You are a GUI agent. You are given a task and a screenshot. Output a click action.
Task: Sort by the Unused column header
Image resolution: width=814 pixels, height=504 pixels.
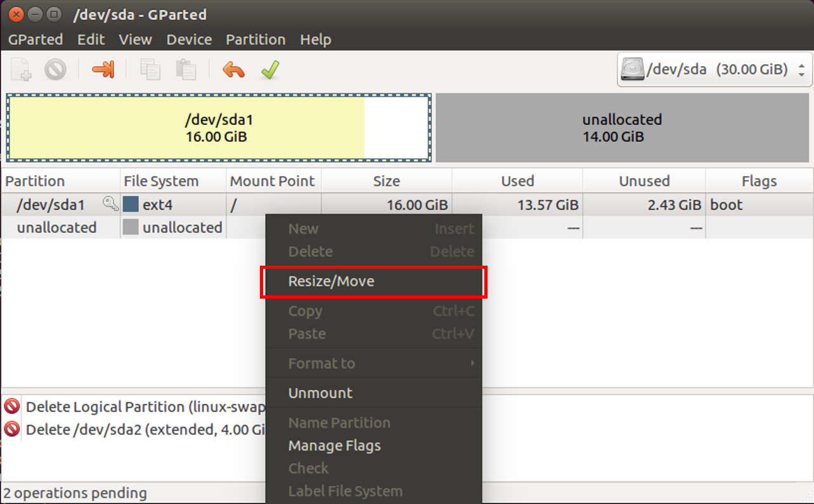point(644,181)
